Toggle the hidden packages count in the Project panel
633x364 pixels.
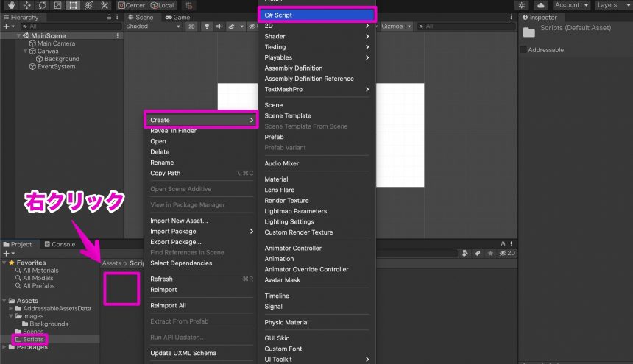(507, 253)
